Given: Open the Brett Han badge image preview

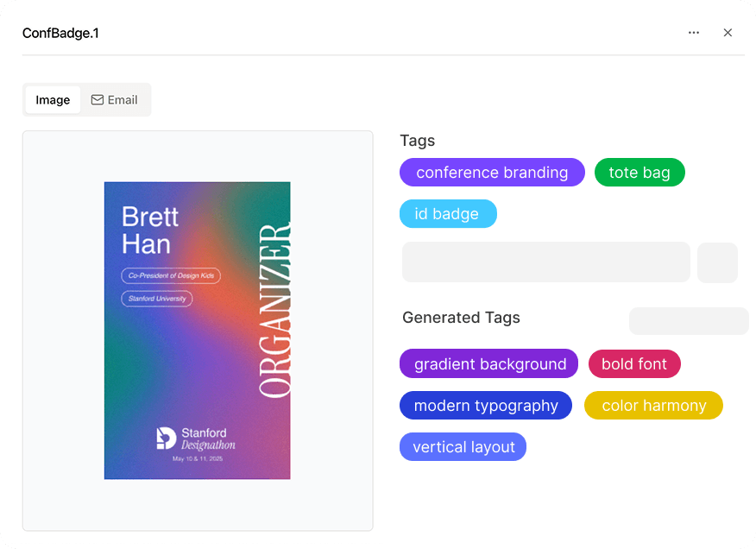Looking at the screenshot, I should (197, 331).
